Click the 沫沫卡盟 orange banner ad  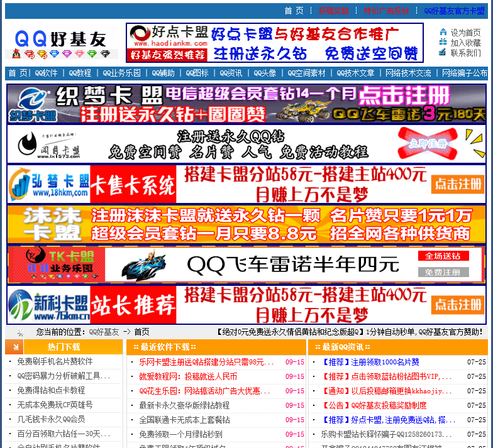coord(246,224)
